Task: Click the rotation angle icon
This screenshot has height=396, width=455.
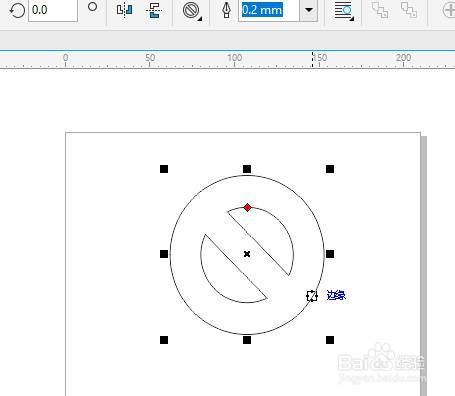Action: pyautogui.click(x=17, y=10)
